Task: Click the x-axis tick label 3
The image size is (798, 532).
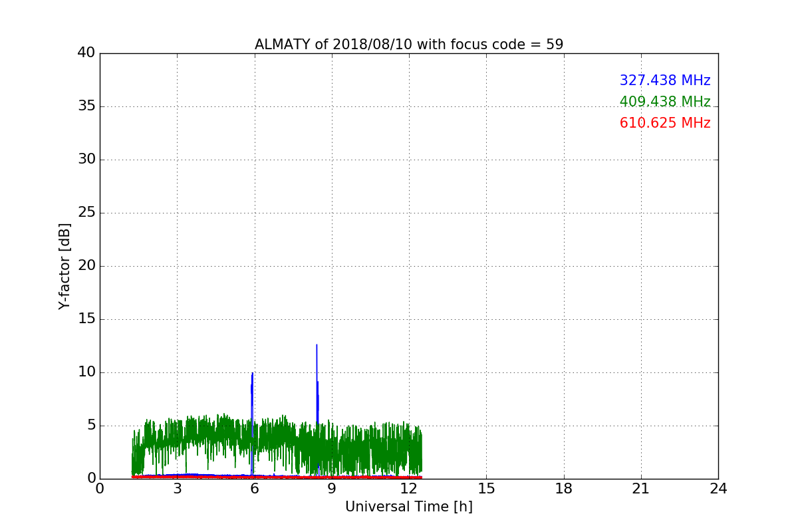Action: pos(177,489)
